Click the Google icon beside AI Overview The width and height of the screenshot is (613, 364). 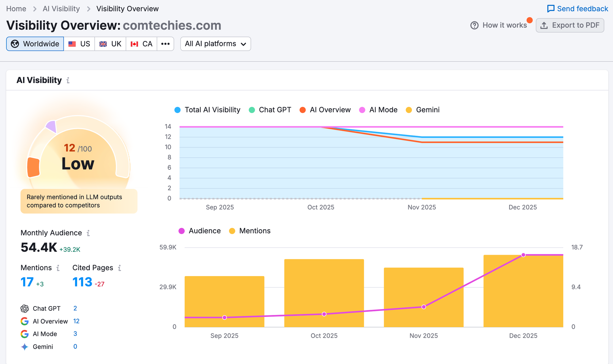(x=25, y=321)
